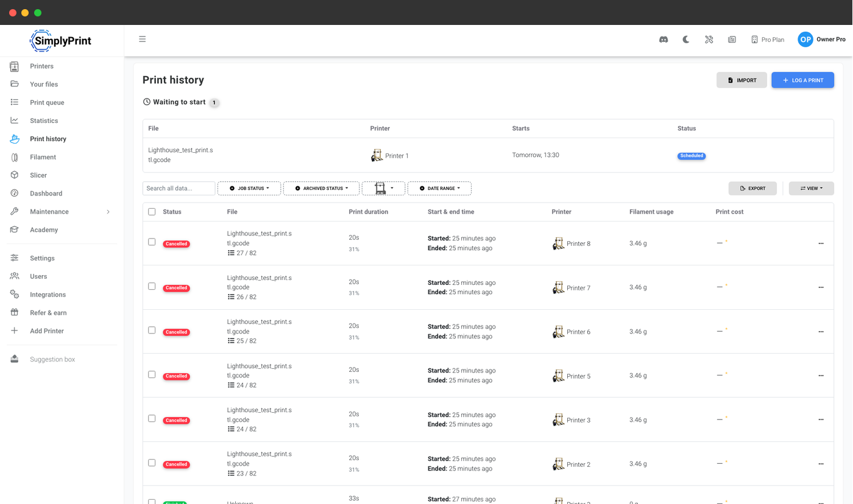Click the Print cost column header
The width and height of the screenshot is (853, 504).
pyautogui.click(x=729, y=212)
